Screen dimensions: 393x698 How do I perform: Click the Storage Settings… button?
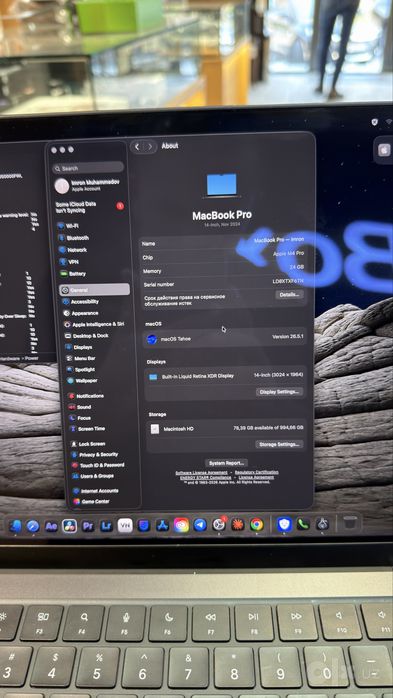[279, 444]
